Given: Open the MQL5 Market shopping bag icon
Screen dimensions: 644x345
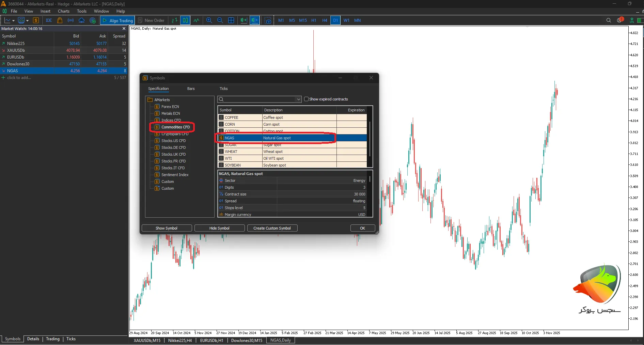Looking at the screenshot, I should (60, 20).
